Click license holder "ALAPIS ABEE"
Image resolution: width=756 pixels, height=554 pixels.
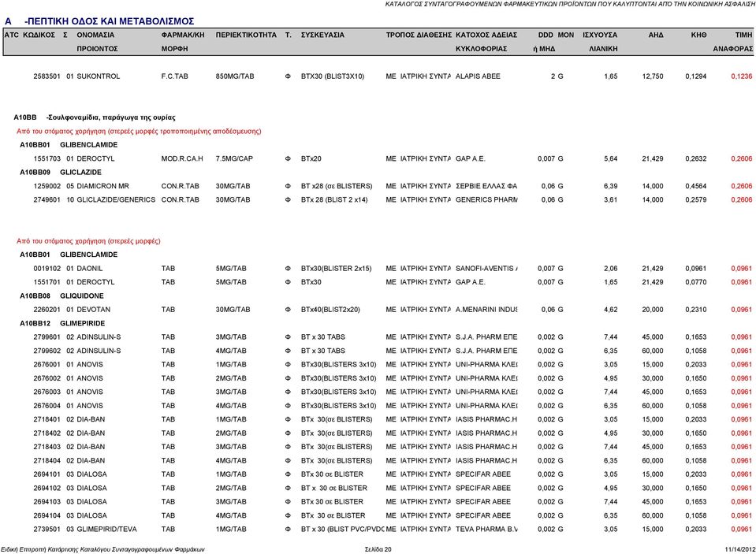[x=478, y=76]
